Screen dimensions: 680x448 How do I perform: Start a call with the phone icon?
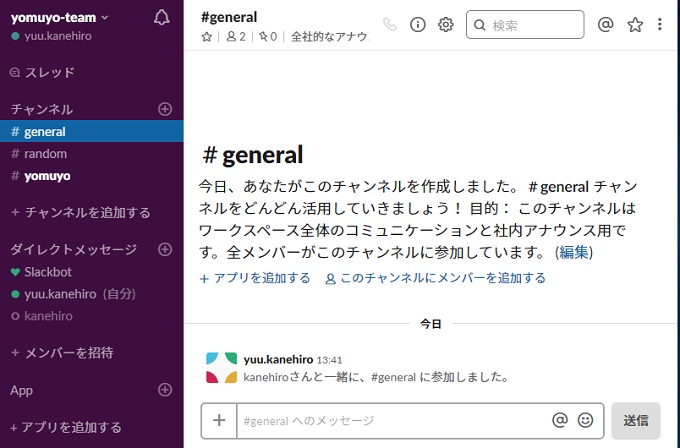pyautogui.click(x=390, y=25)
